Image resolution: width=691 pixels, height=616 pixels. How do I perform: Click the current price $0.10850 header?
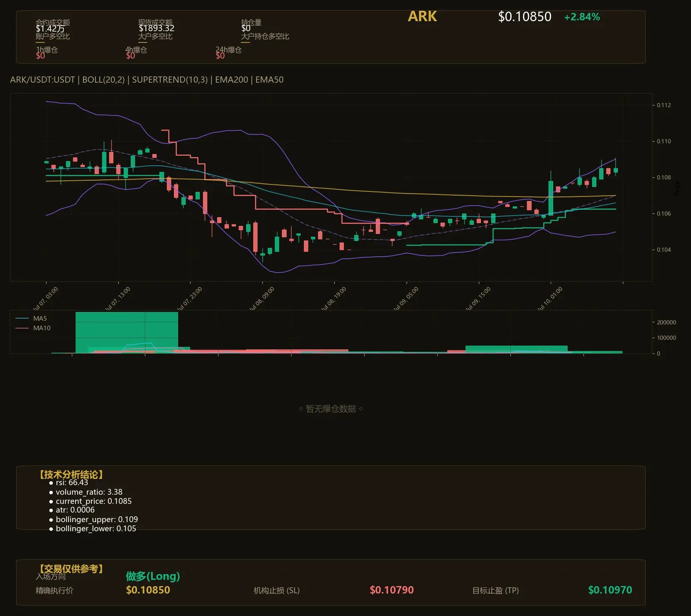point(524,17)
